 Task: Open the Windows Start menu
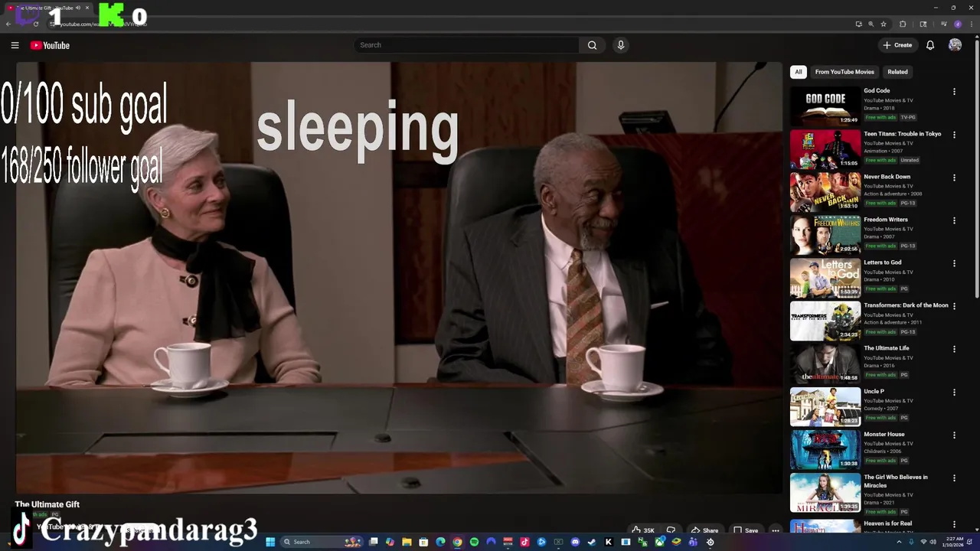[270, 542]
